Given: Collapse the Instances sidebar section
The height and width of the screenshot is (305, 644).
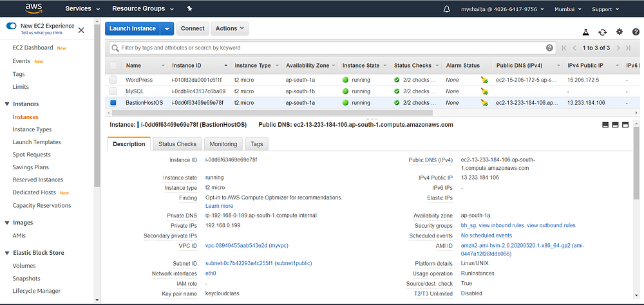Looking at the screenshot, I should (x=7, y=104).
